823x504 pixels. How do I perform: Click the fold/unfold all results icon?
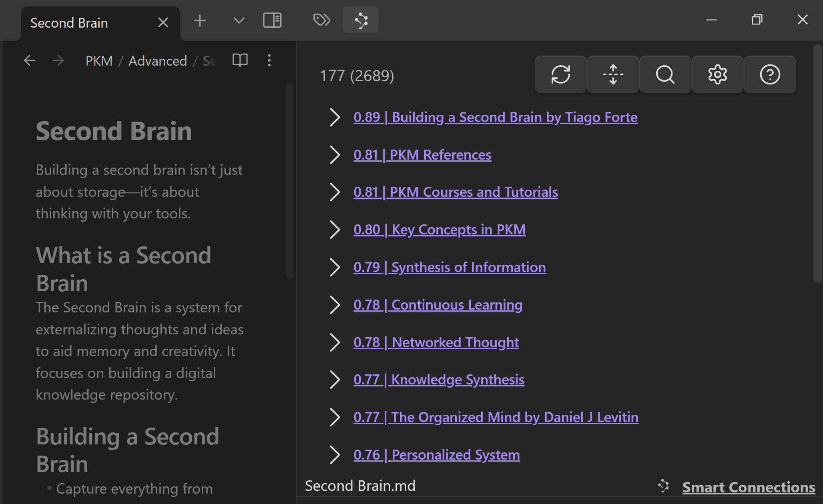coord(613,74)
